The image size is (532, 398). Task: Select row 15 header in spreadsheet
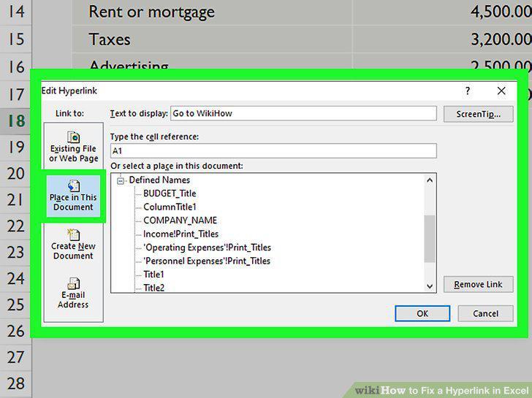click(16, 39)
